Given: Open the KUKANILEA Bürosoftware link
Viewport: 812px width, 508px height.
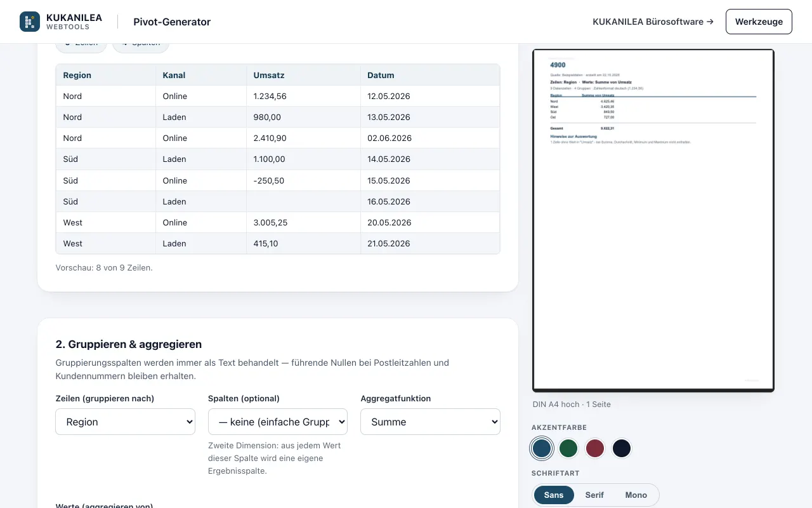Looking at the screenshot, I should tap(653, 22).
